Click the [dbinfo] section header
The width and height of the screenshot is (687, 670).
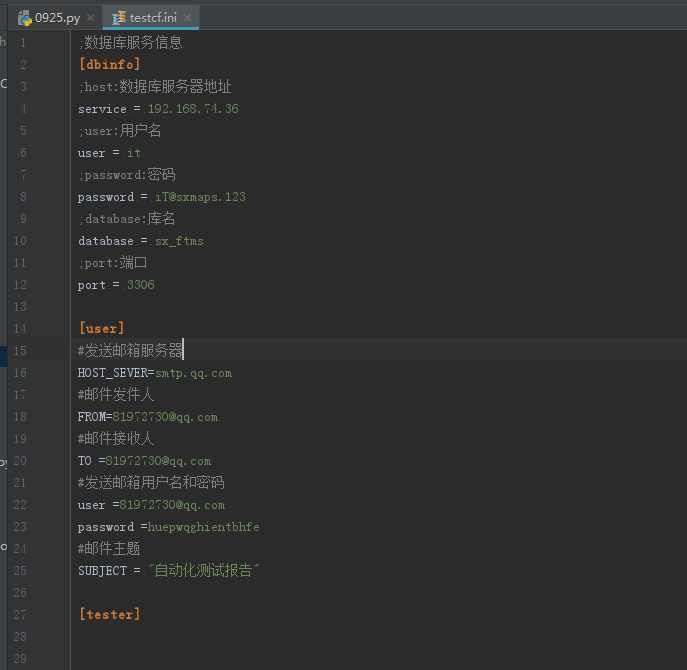pyautogui.click(x=109, y=65)
